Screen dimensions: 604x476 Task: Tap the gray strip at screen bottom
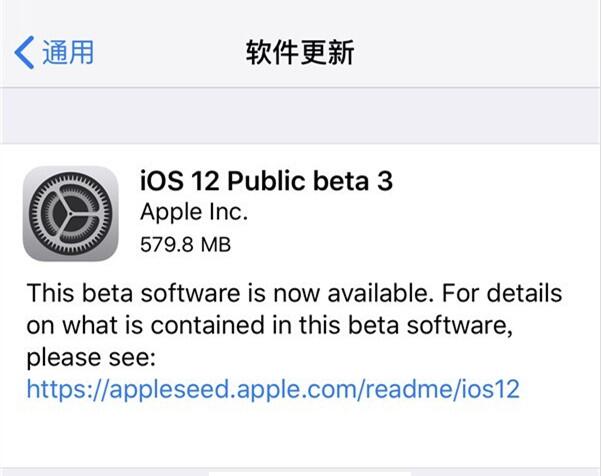click(300, 468)
